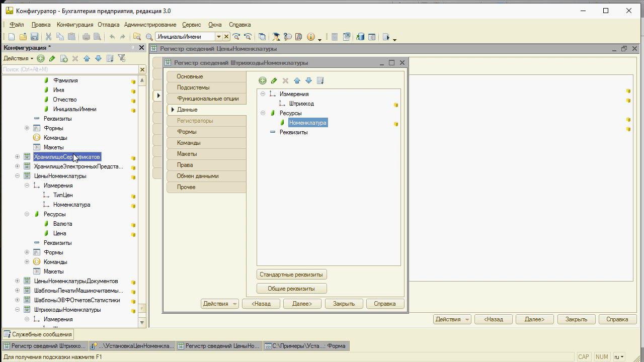Click the Find next icon after the search field
Screen dimensions: 644x362
[x=236, y=37]
